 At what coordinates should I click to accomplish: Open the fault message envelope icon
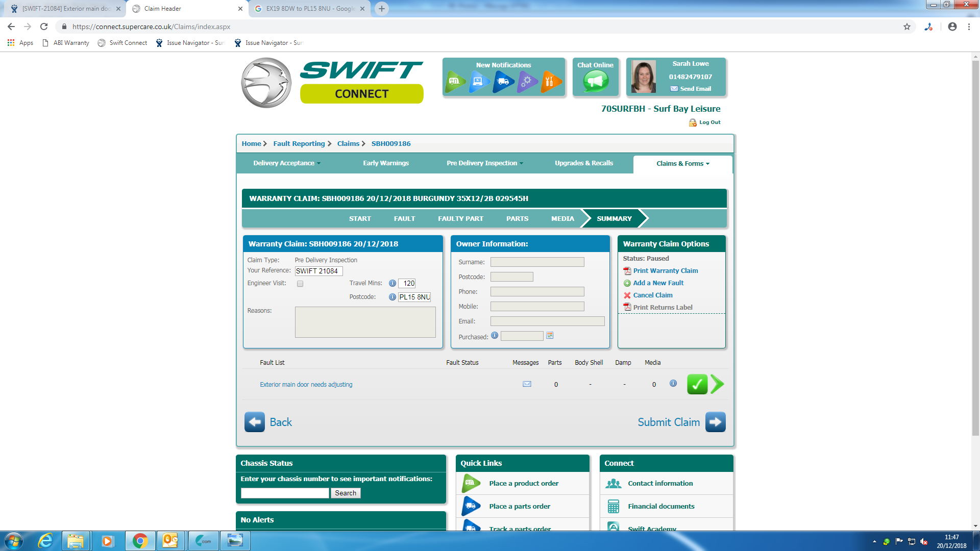pos(527,384)
